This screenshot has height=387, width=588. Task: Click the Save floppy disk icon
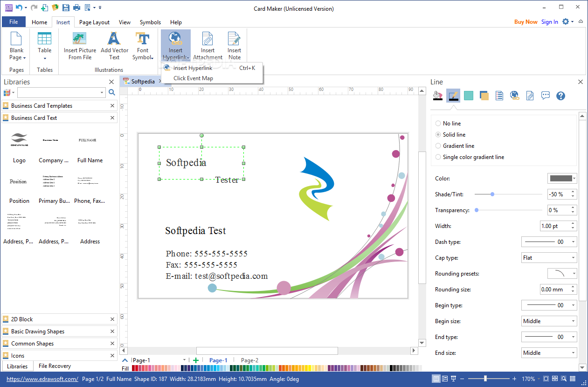[66, 7]
